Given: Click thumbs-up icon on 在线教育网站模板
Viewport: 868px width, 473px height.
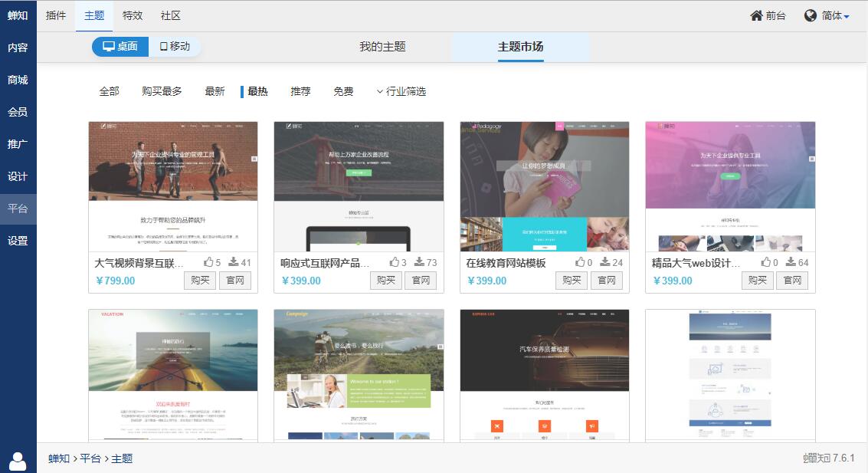Looking at the screenshot, I should [580, 262].
